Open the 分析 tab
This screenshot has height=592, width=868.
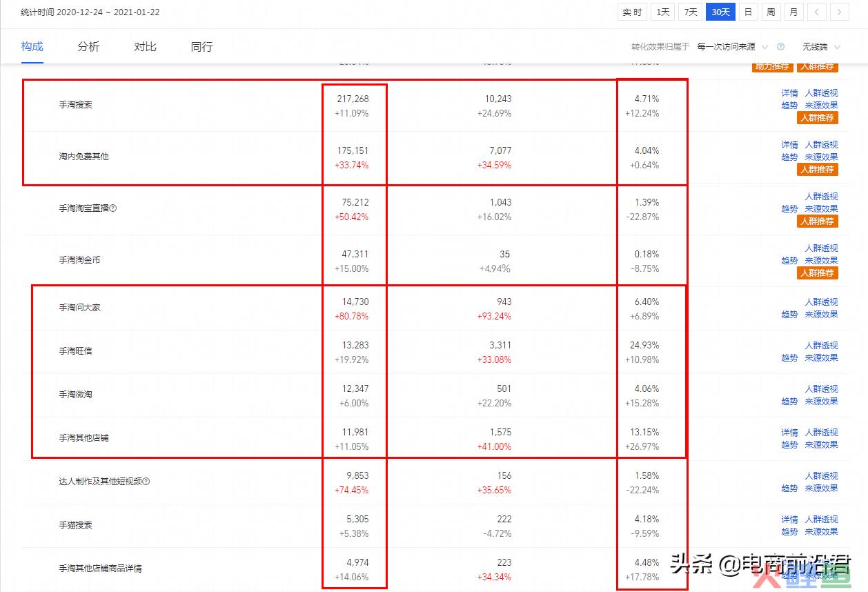(x=88, y=47)
